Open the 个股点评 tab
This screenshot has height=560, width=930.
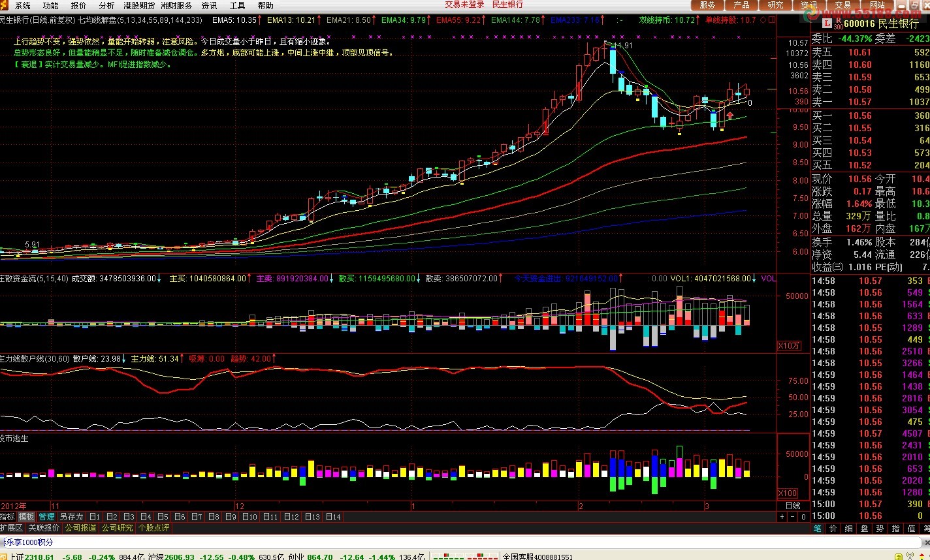click(153, 528)
